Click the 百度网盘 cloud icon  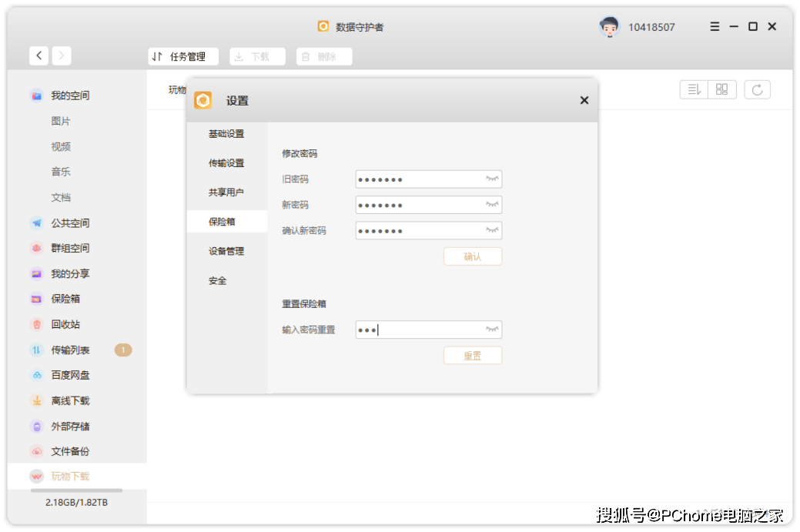coord(36,376)
